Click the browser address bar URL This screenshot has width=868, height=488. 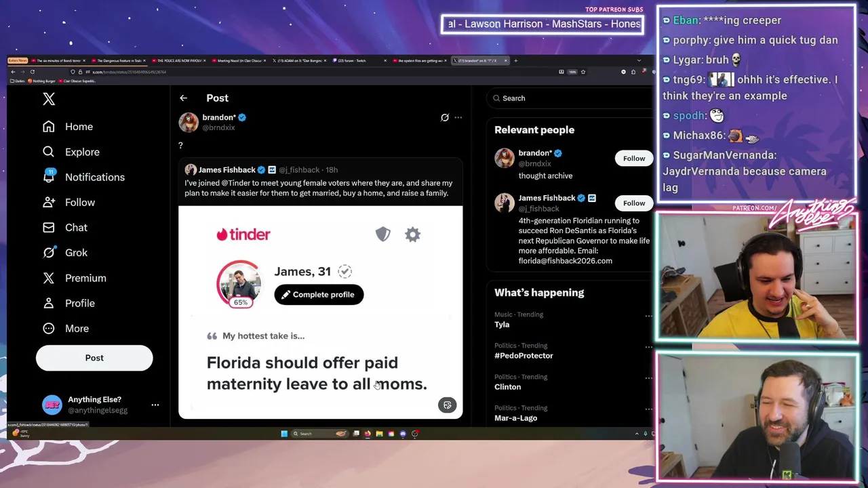(x=129, y=72)
